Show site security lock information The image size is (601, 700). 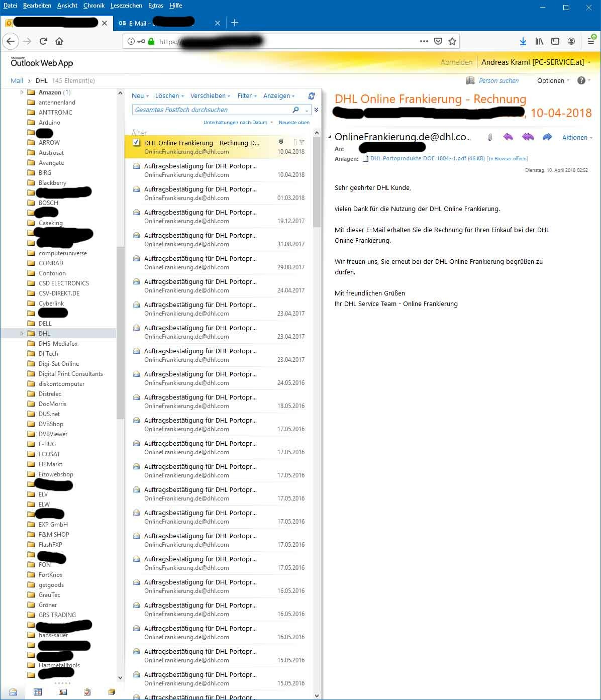click(x=151, y=41)
